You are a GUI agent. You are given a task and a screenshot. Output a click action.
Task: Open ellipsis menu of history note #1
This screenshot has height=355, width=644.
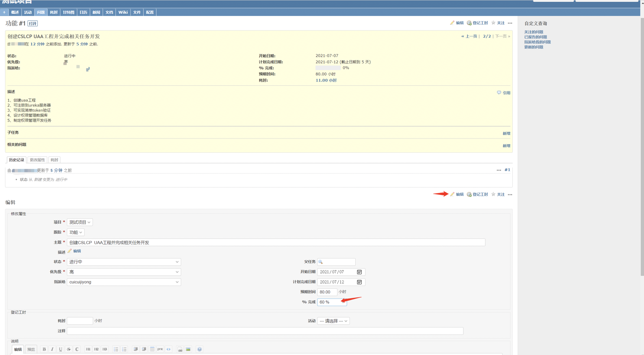pyautogui.click(x=499, y=170)
